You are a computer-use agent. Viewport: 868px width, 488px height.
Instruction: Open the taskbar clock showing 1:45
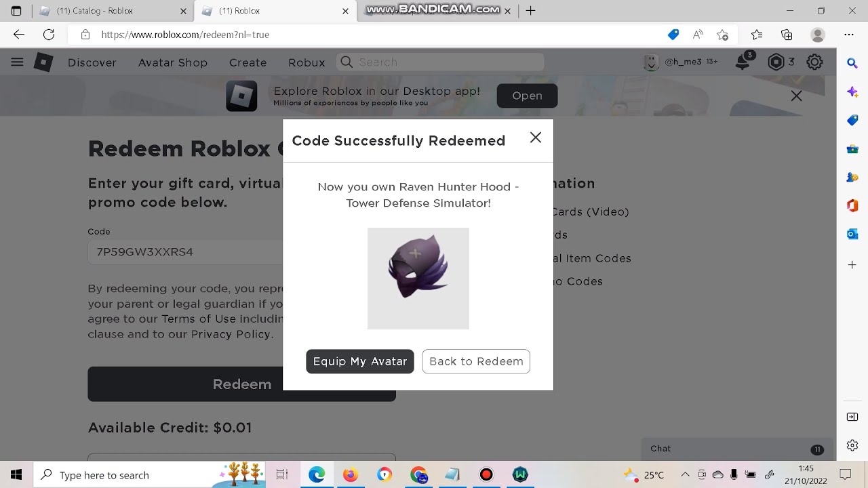point(806,474)
